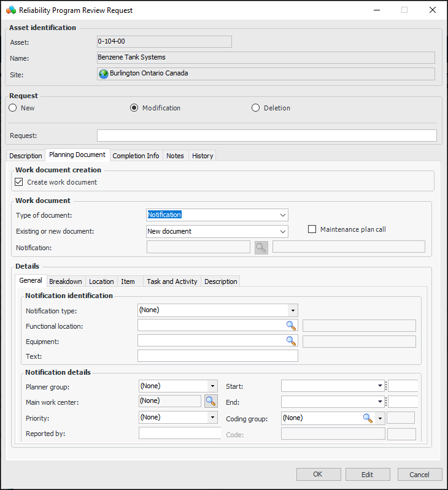Select the Deletion request option
The height and width of the screenshot is (490, 448).
click(x=256, y=108)
